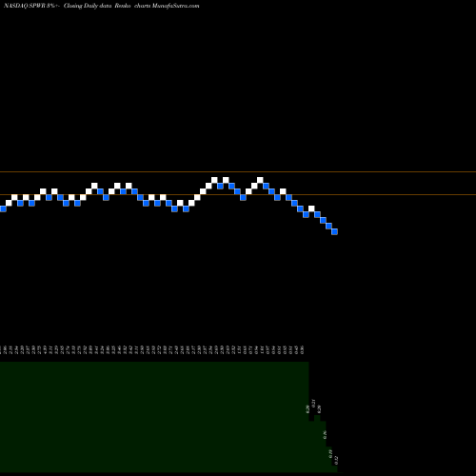The image size is (476, 476).
Task: Click the MunafaSutra.com label in the title
Action: point(176,6)
